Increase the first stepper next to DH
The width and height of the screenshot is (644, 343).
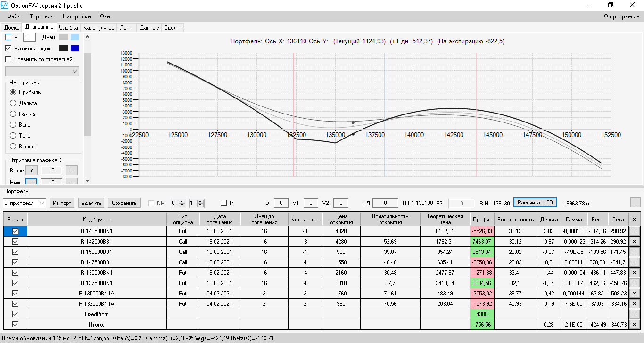[x=182, y=201]
